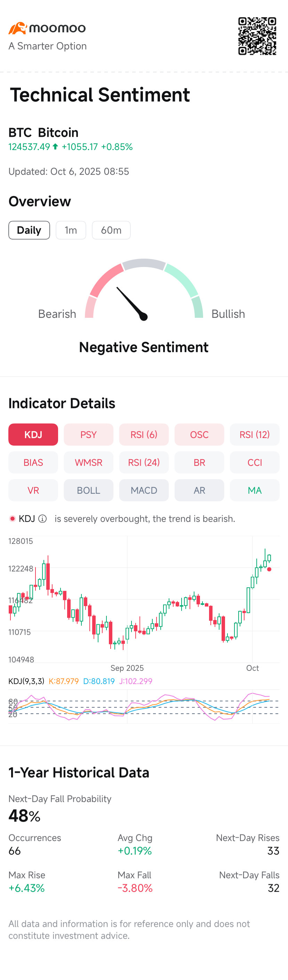Click the green price up arrow
Screen dimensions: 288x980
tap(55, 147)
